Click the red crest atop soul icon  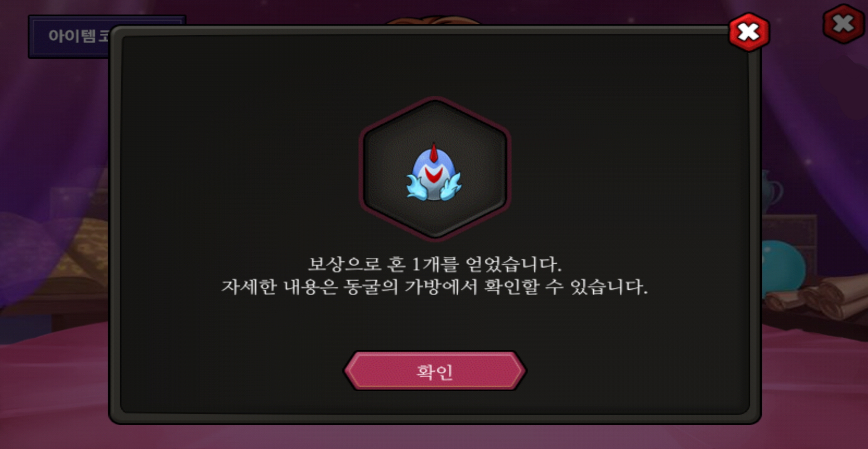click(x=434, y=152)
